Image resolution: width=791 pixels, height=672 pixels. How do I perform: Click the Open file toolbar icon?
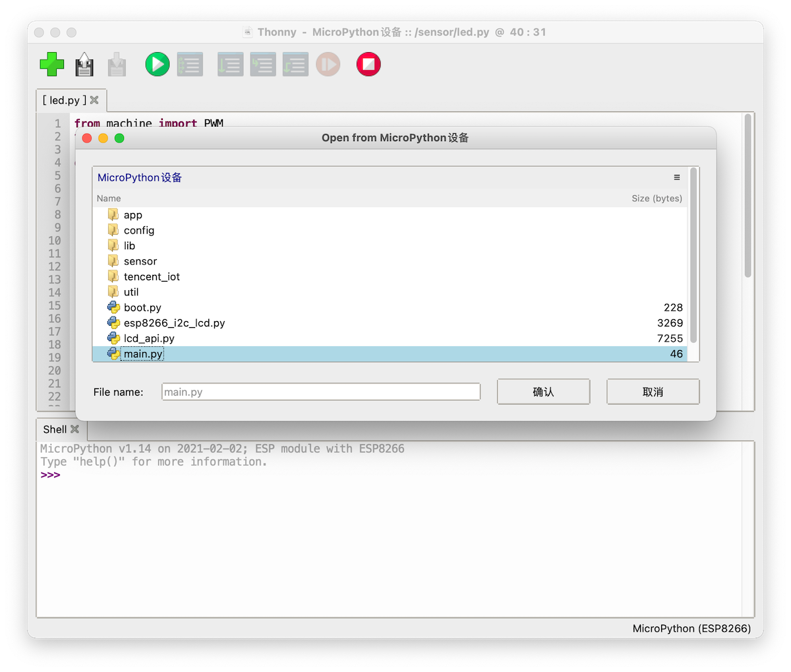[x=84, y=65]
